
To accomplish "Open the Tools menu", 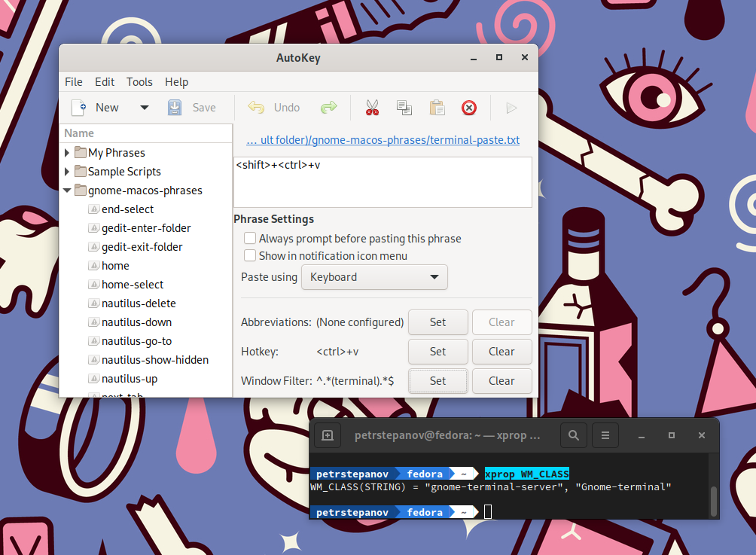I will pyautogui.click(x=139, y=82).
